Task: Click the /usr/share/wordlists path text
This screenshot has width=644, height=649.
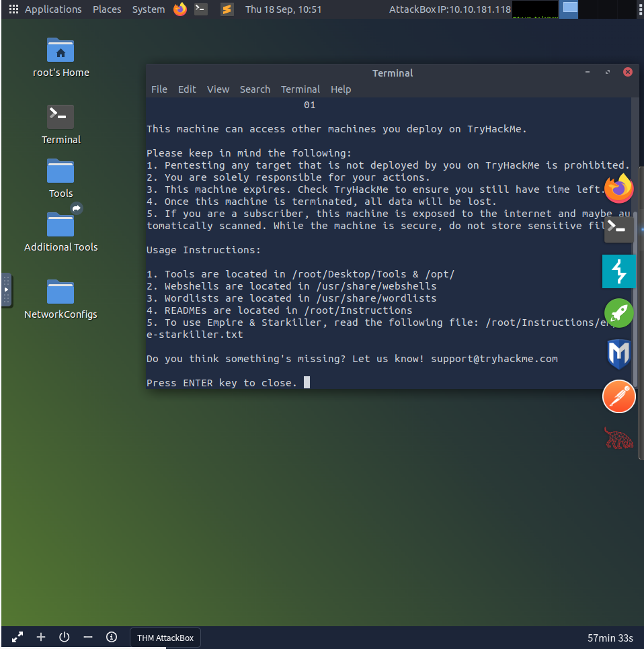Action: 376,298
